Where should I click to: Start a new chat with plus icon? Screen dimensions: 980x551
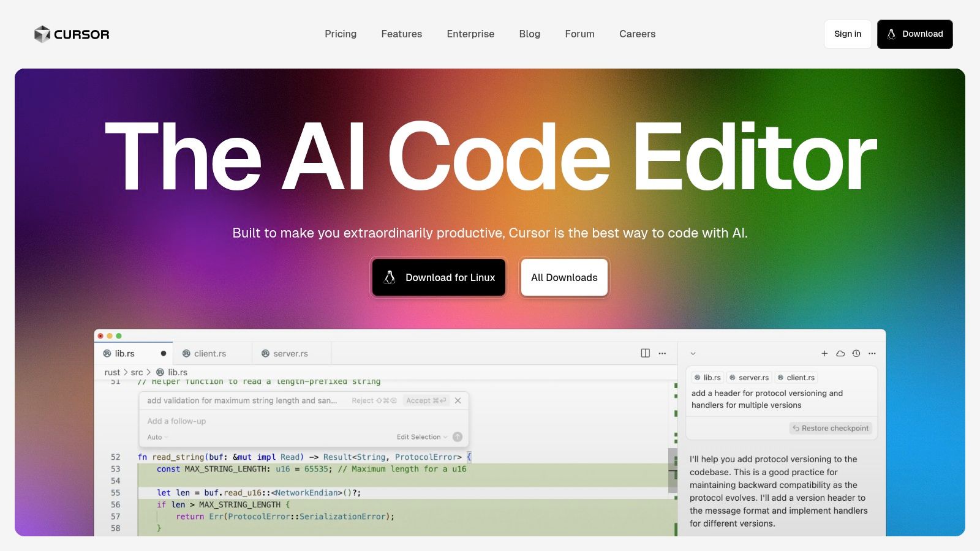(x=824, y=353)
